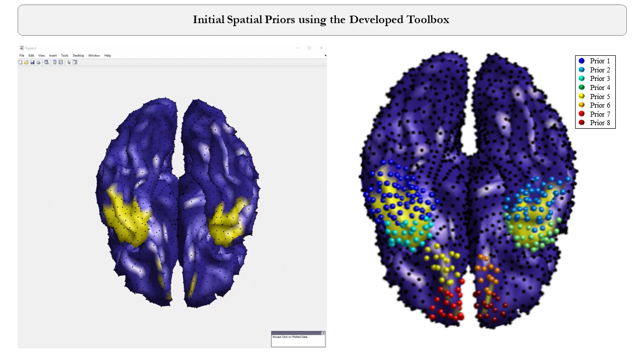This screenshot has height=362, width=644.
Task: Click the Figure 2 window title icon
Action: tap(22, 48)
